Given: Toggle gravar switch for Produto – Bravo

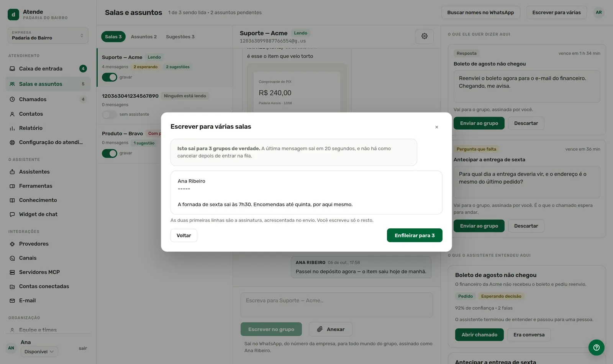Looking at the screenshot, I should pos(110,153).
